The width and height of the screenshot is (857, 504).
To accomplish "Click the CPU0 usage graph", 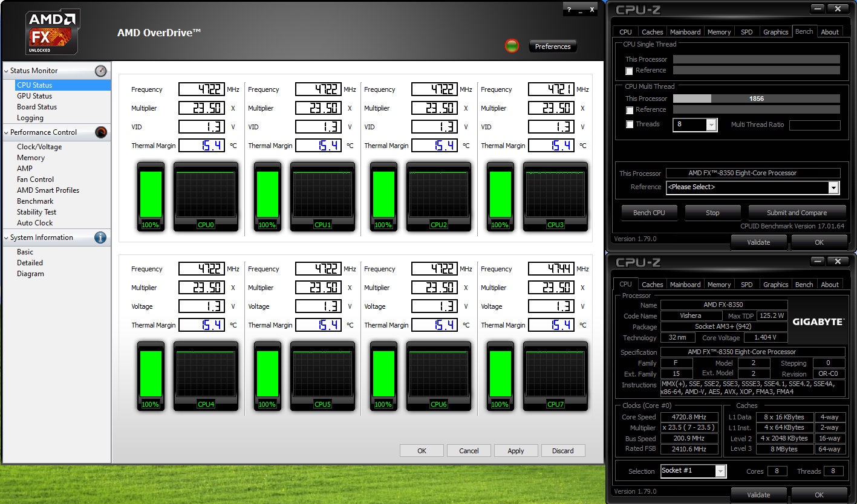I will pyautogui.click(x=206, y=196).
